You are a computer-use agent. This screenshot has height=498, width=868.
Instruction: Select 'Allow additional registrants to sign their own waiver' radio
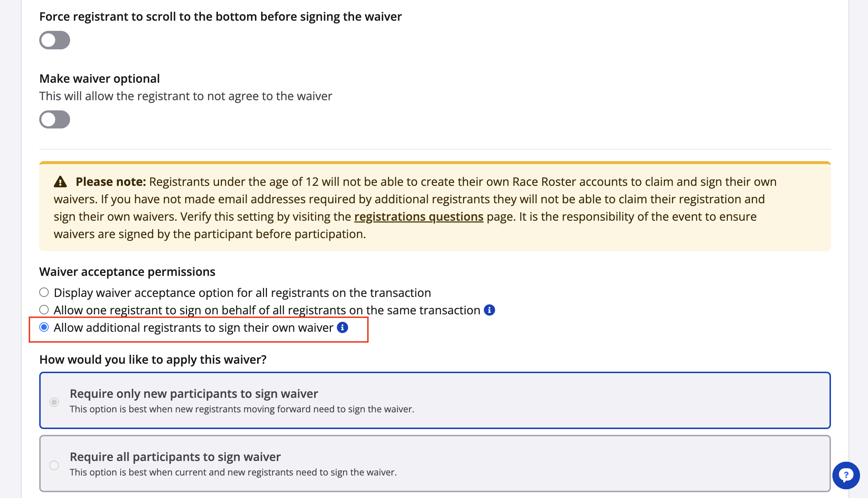[x=44, y=327]
